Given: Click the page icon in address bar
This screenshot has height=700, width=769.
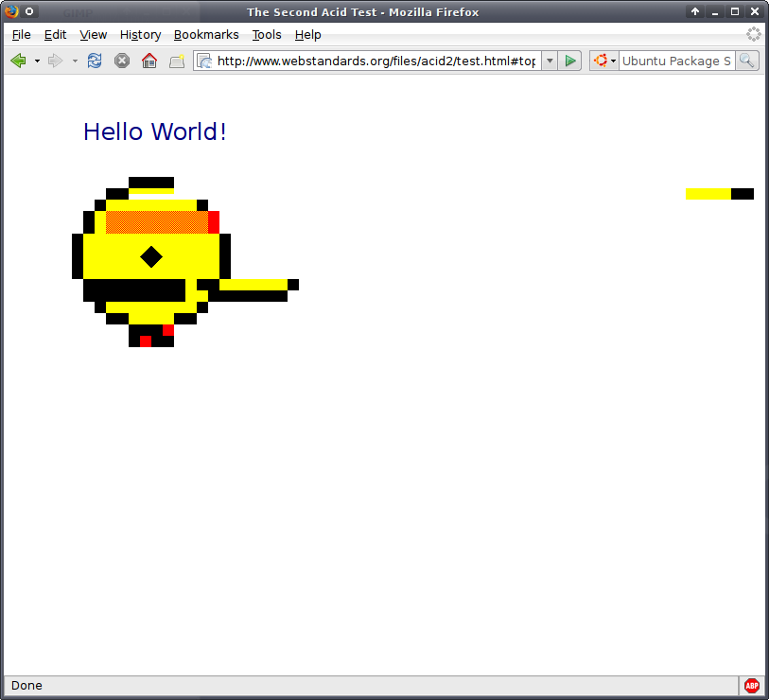Looking at the screenshot, I should [x=204, y=61].
